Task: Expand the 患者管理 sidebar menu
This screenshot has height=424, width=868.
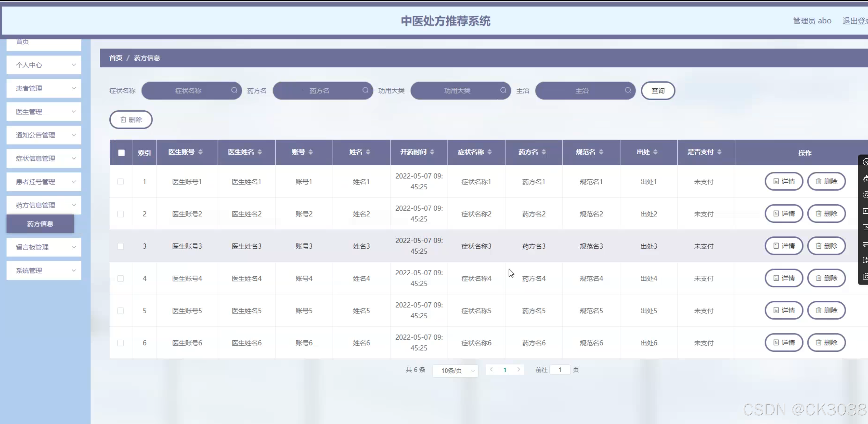Action: coord(44,88)
